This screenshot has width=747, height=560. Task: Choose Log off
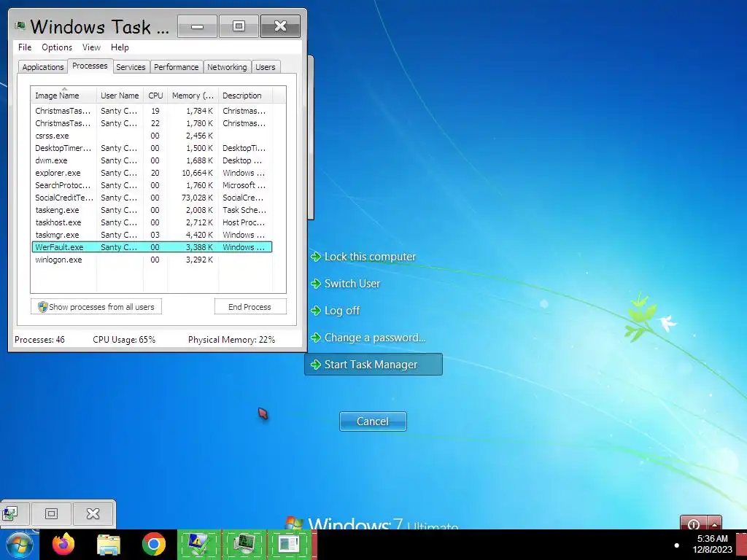341,311
